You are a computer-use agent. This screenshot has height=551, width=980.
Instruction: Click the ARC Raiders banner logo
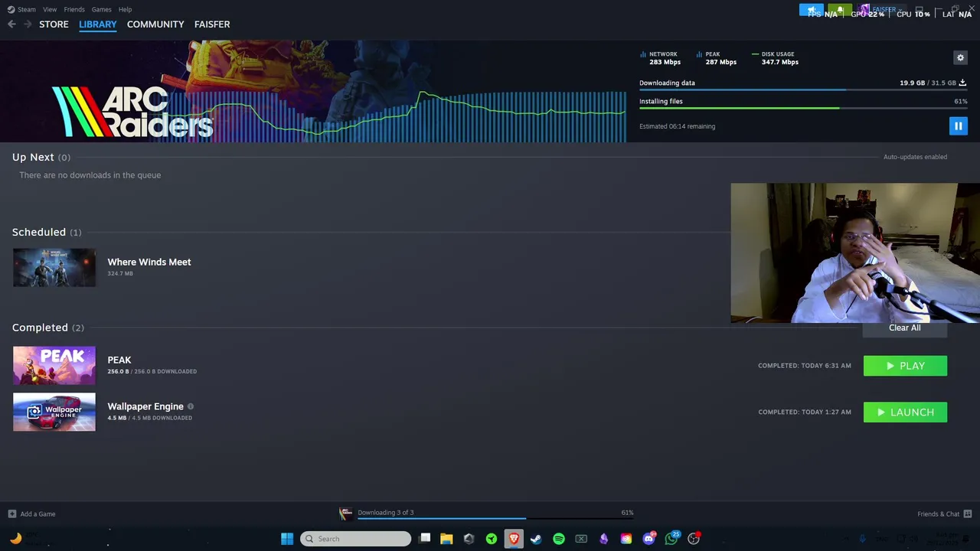(132, 112)
